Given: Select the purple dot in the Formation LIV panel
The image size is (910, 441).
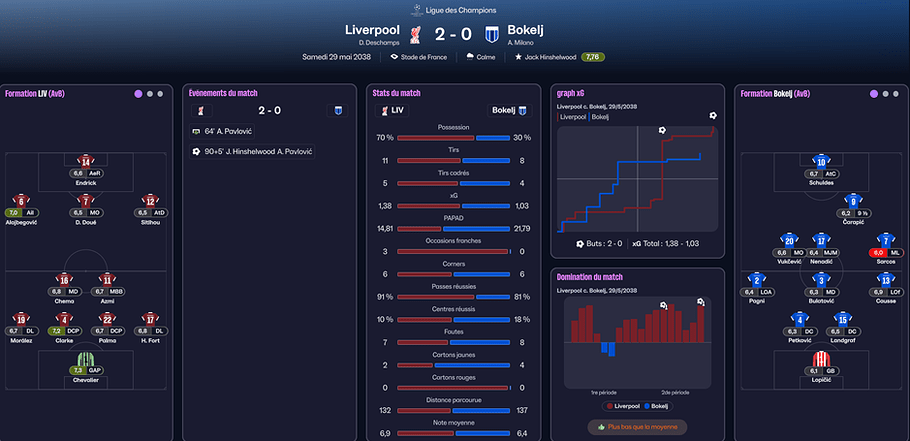Looking at the screenshot, I should coord(138,93).
